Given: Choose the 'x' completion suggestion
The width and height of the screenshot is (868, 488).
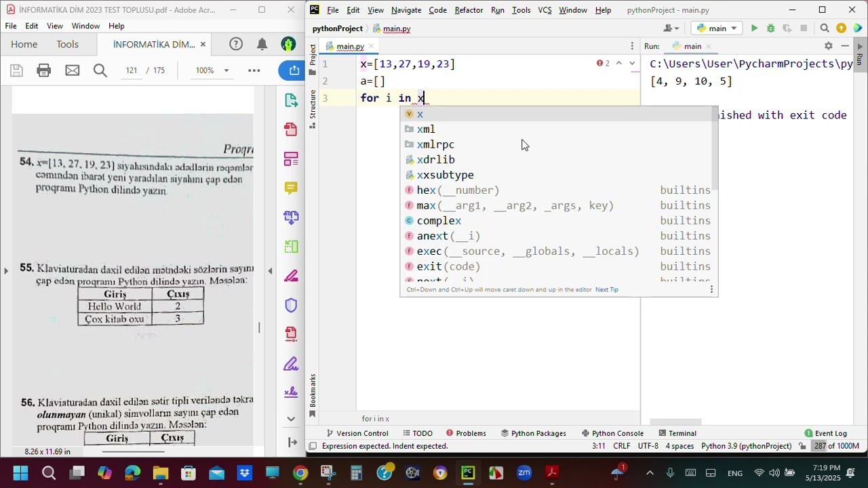Looking at the screenshot, I should click(x=559, y=114).
